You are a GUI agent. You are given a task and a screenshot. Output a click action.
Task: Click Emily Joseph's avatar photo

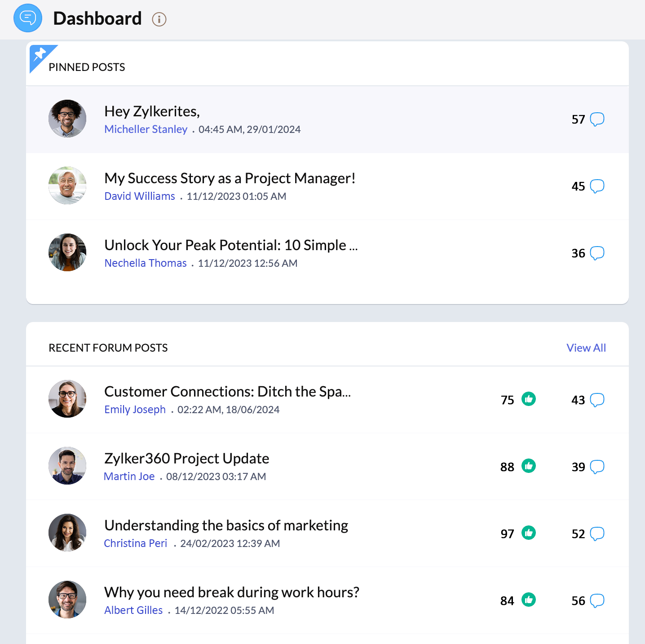click(67, 399)
